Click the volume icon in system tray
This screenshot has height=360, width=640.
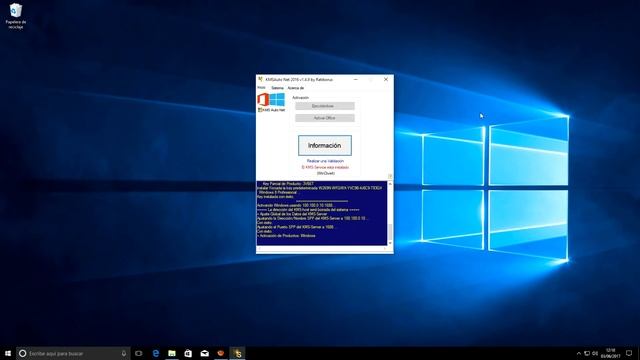(595, 353)
